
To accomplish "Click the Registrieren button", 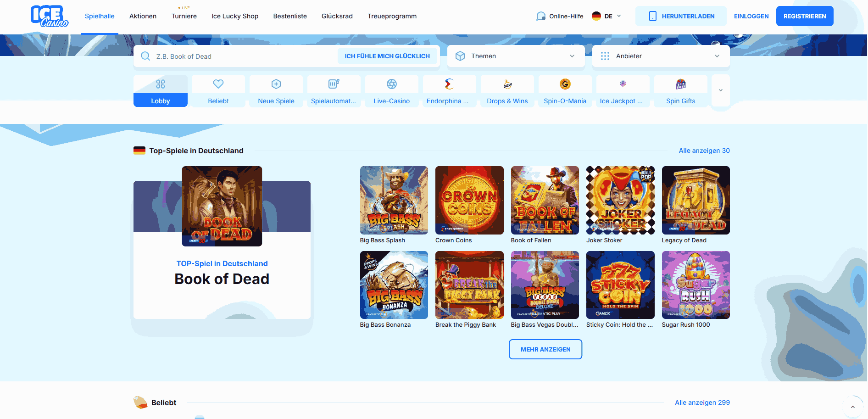I will (x=805, y=16).
